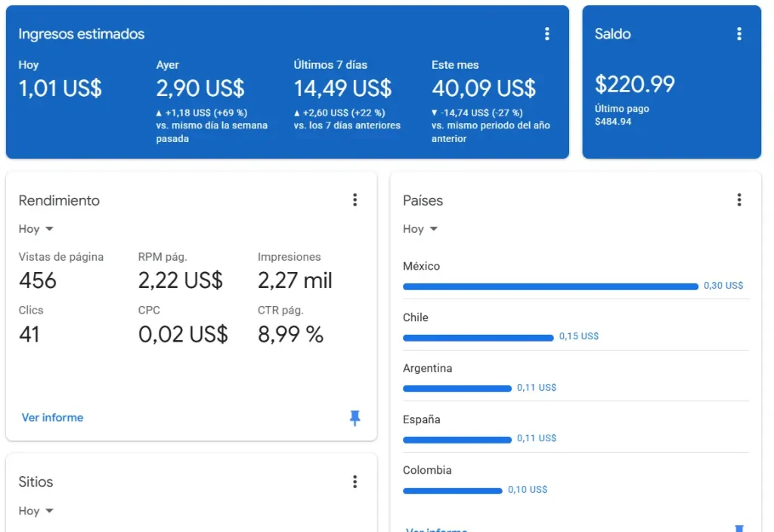Click last 7 days 14,49 US$
Viewport: 774px width, 532px height.
point(342,89)
